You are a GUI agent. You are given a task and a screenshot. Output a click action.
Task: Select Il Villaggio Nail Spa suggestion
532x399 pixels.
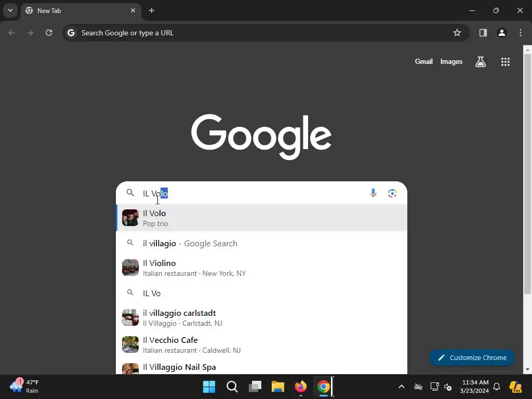coord(261,367)
